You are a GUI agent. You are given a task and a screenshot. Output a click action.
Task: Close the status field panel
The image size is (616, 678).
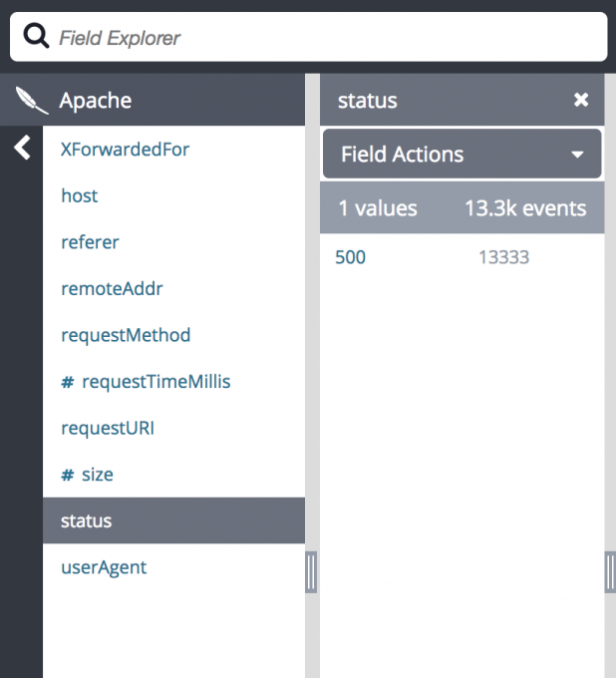(581, 100)
